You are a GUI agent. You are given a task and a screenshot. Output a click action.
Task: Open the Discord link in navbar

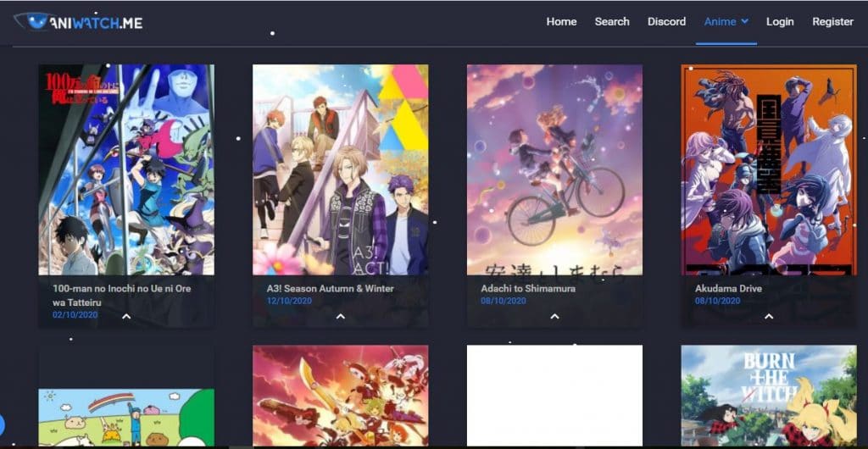coord(666,21)
